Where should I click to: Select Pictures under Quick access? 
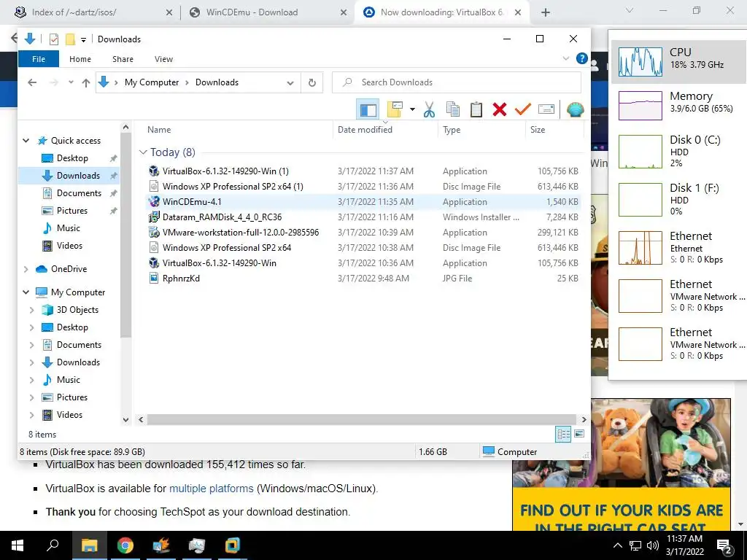(72, 211)
